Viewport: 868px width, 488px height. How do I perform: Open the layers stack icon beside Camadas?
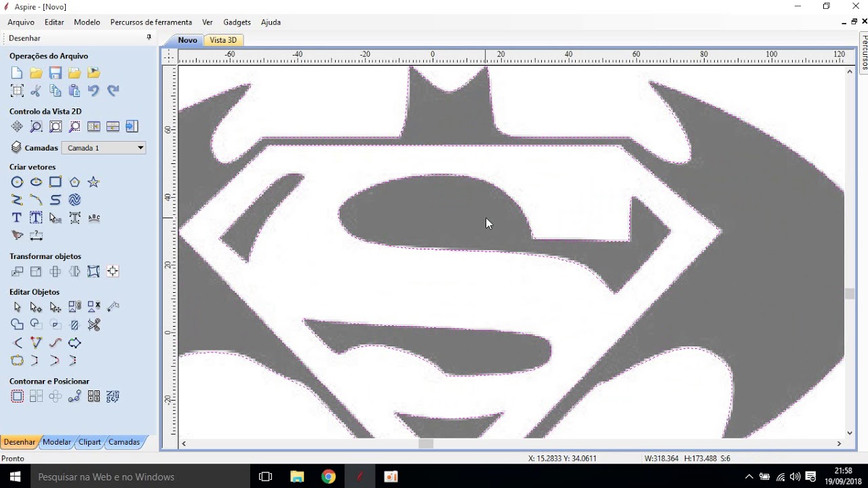pos(16,147)
